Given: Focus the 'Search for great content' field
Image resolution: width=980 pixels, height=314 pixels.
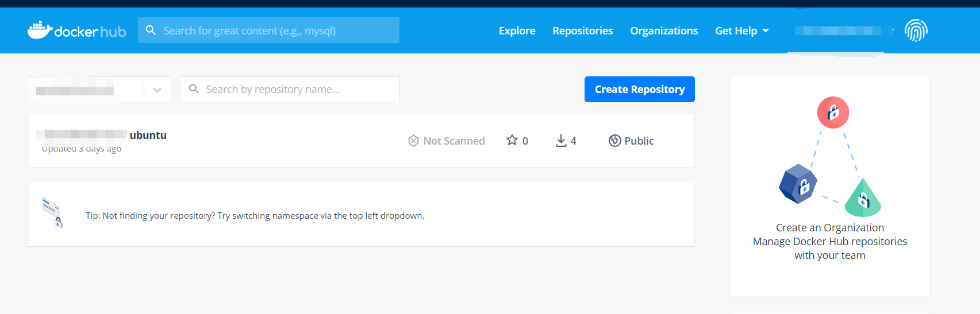Looking at the screenshot, I should point(268,30).
